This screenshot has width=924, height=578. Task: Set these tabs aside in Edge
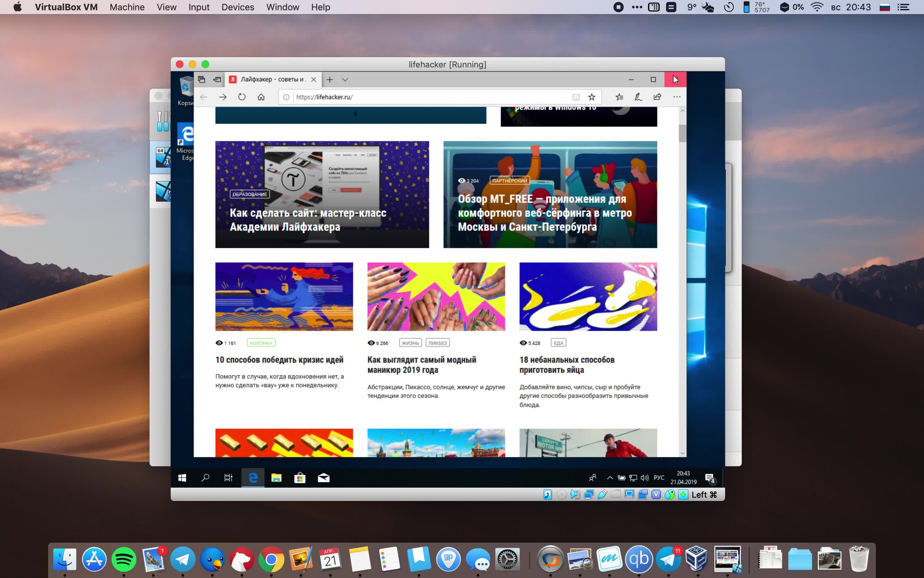coord(217,80)
